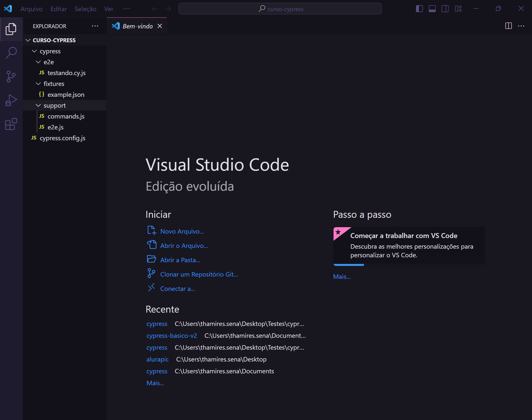Open the Ver menu
The height and width of the screenshot is (420, 532).
tap(109, 9)
